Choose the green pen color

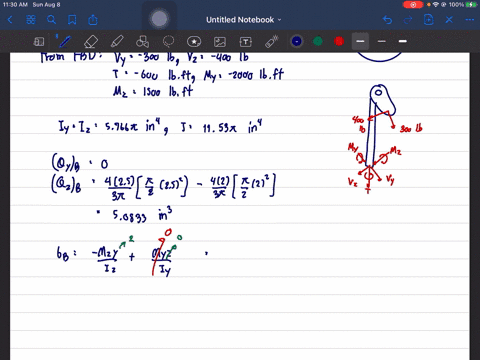click(318, 41)
